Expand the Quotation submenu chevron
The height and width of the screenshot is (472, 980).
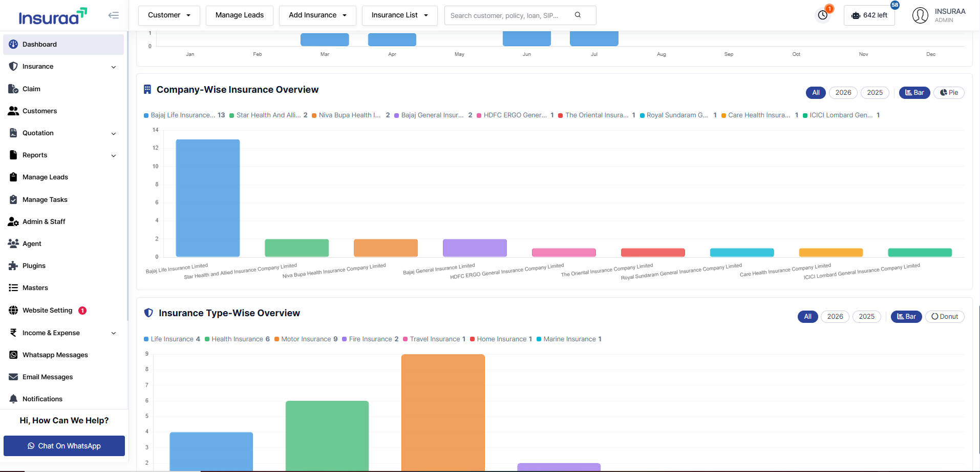point(114,134)
